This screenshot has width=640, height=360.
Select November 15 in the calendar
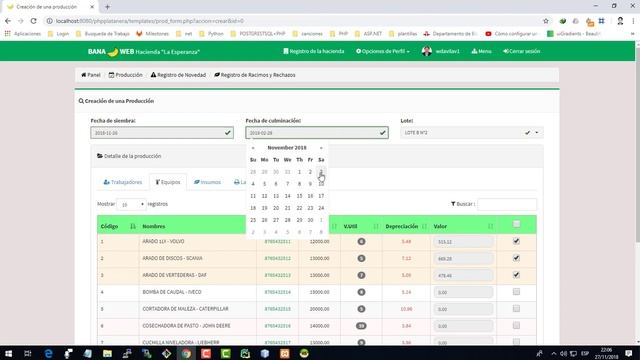pyautogui.click(x=299, y=196)
